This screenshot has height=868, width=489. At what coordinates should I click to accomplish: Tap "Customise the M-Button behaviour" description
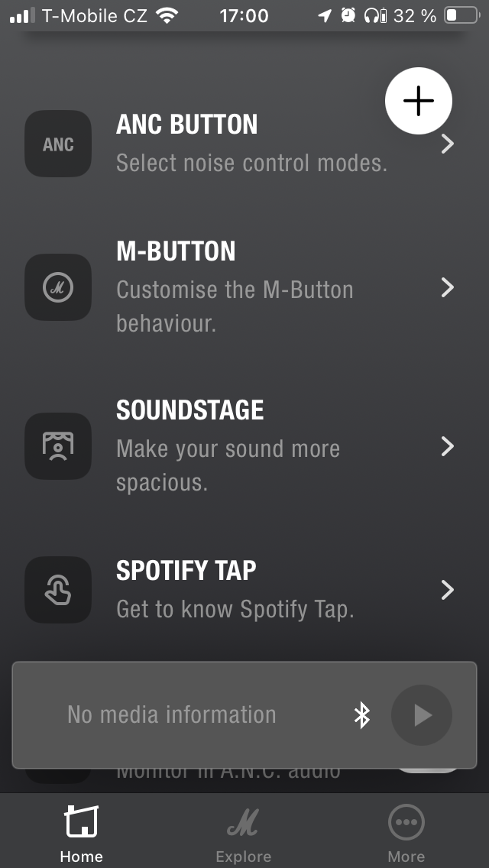235,306
